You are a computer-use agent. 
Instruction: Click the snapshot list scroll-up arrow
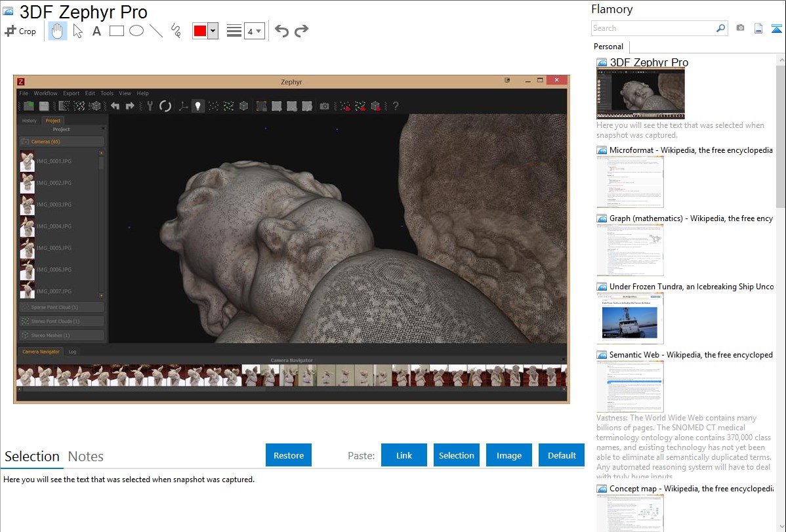[781, 60]
